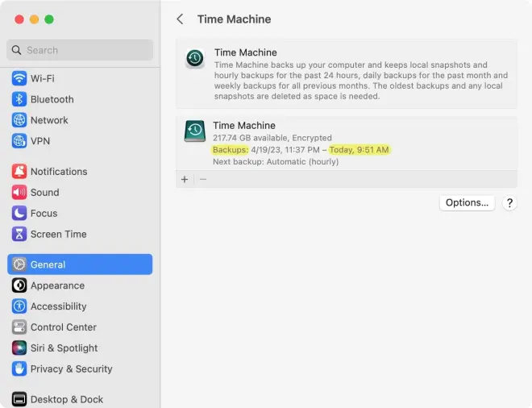Click the yellow minimize window button
This screenshot has height=408, width=532.
click(35, 19)
